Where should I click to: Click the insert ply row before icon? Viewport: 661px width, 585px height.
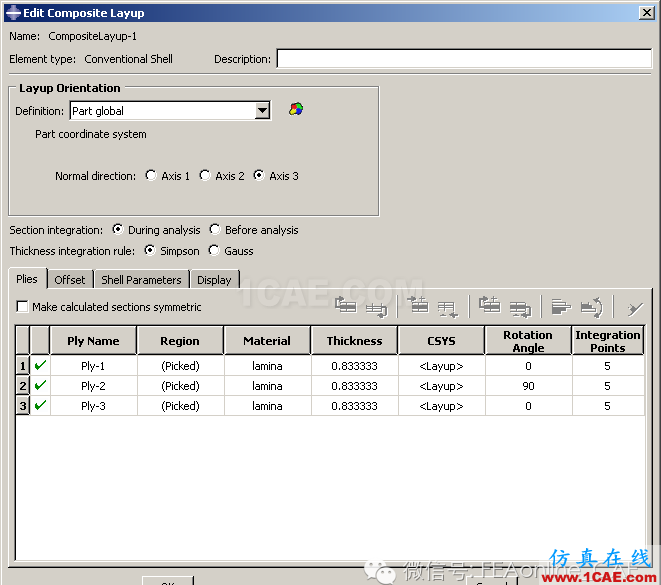coord(418,305)
